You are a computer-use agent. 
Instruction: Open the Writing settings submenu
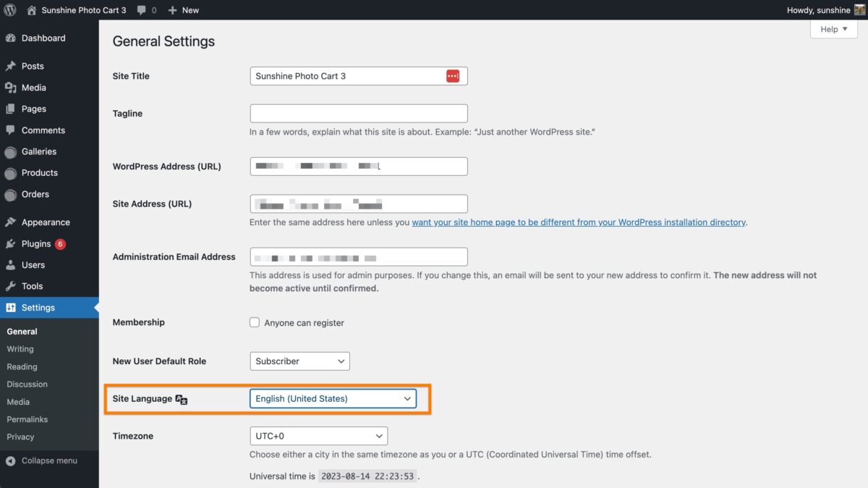coord(20,349)
